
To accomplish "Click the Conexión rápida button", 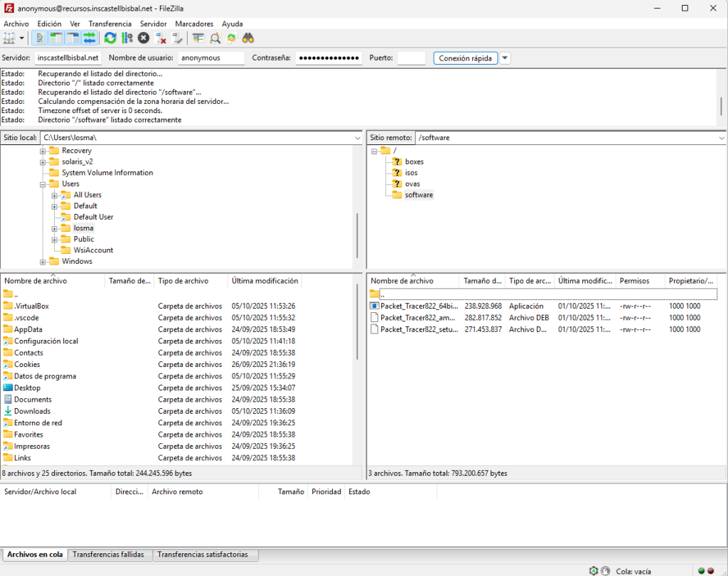I will pos(466,58).
